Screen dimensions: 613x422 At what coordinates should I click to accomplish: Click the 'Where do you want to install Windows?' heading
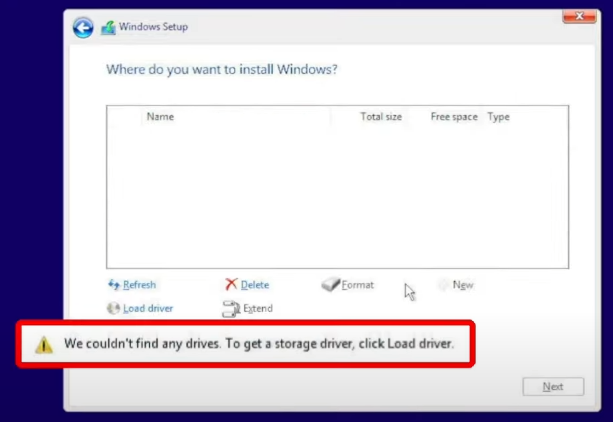point(222,69)
